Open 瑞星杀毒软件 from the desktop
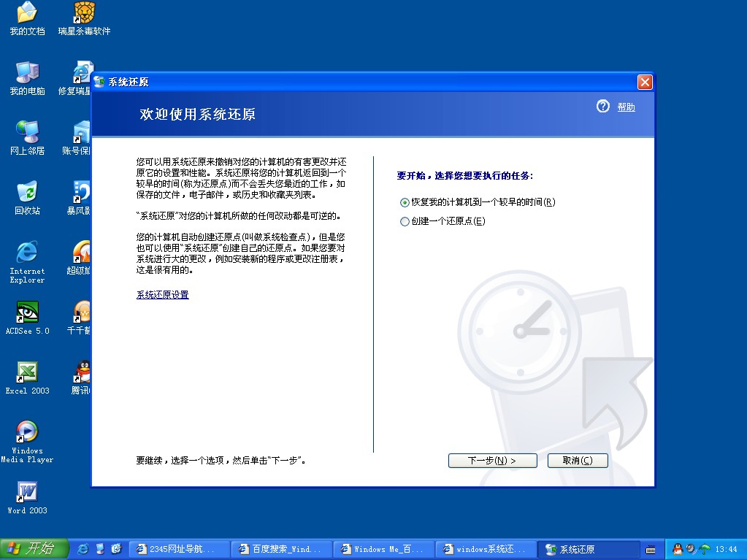The image size is (747, 560). click(x=83, y=16)
